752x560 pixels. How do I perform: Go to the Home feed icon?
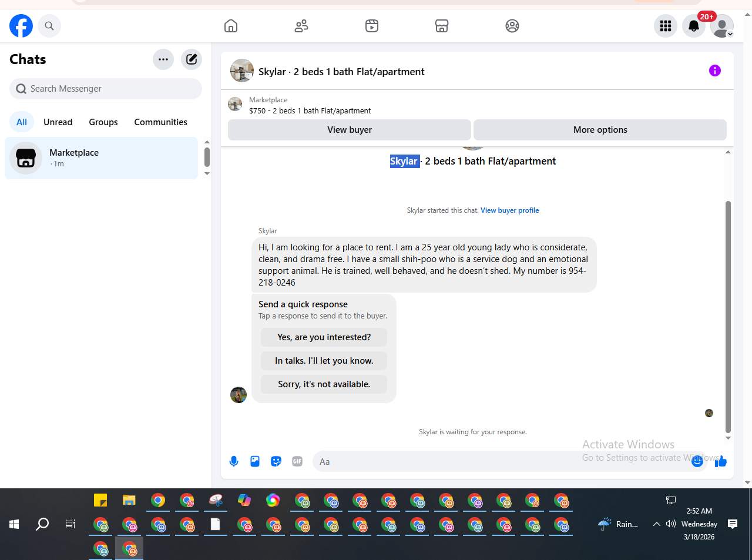tap(231, 26)
